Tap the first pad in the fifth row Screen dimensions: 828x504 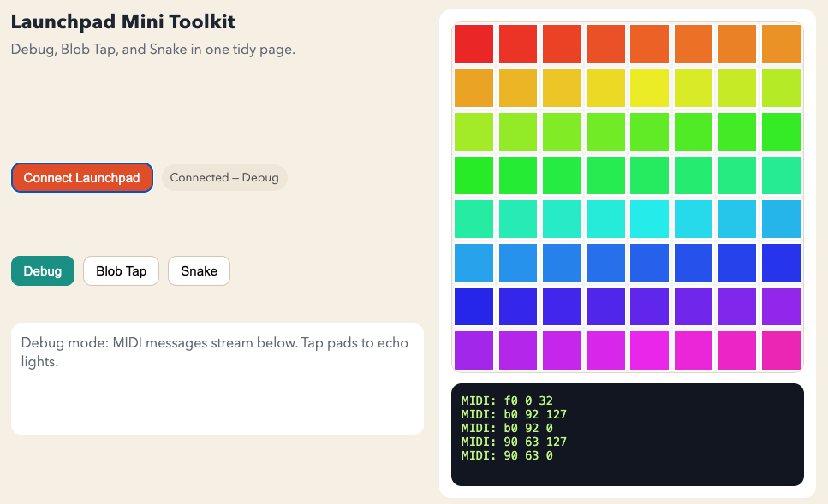pyautogui.click(x=474, y=219)
